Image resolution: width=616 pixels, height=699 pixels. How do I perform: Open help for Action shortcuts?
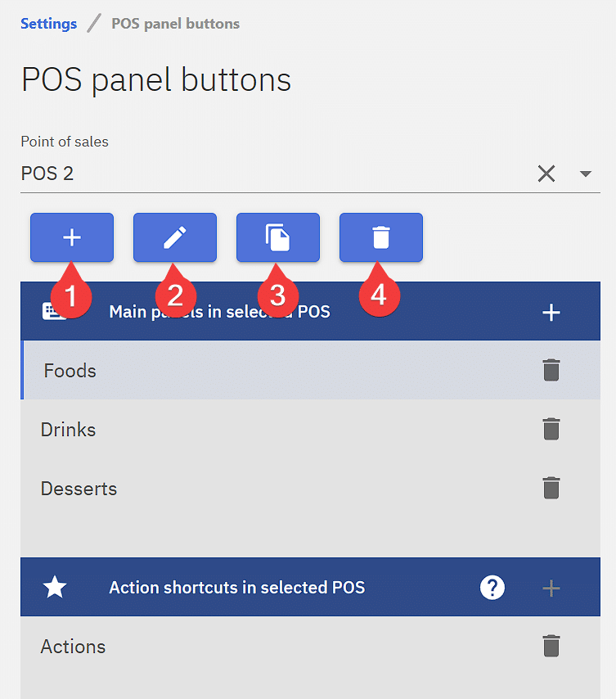click(x=492, y=588)
